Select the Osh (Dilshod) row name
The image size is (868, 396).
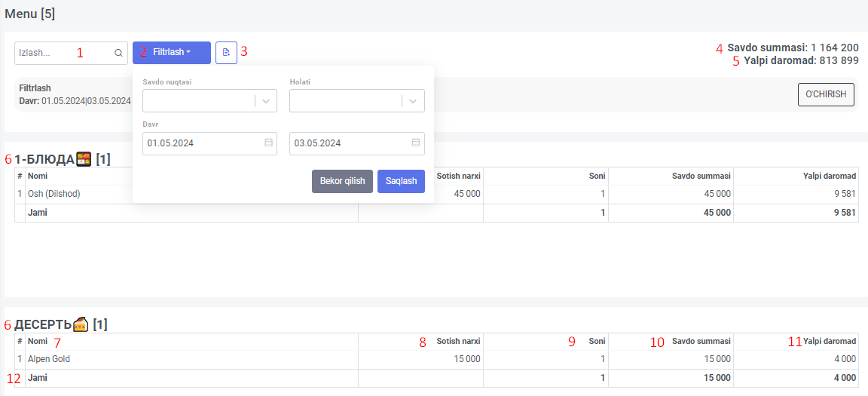(x=53, y=195)
